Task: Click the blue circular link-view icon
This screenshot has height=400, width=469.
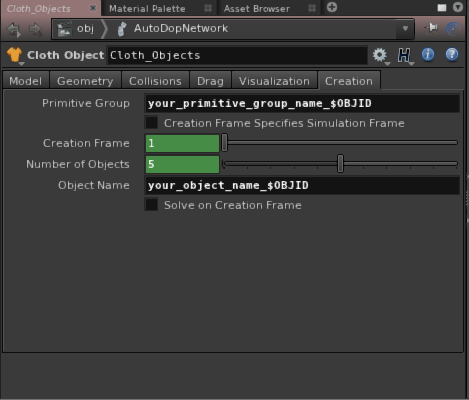Action: pyautogui.click(x=453, y=29)
